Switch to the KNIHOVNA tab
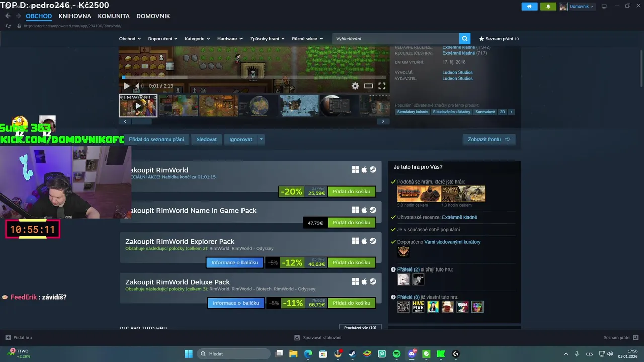 [74, 16]
